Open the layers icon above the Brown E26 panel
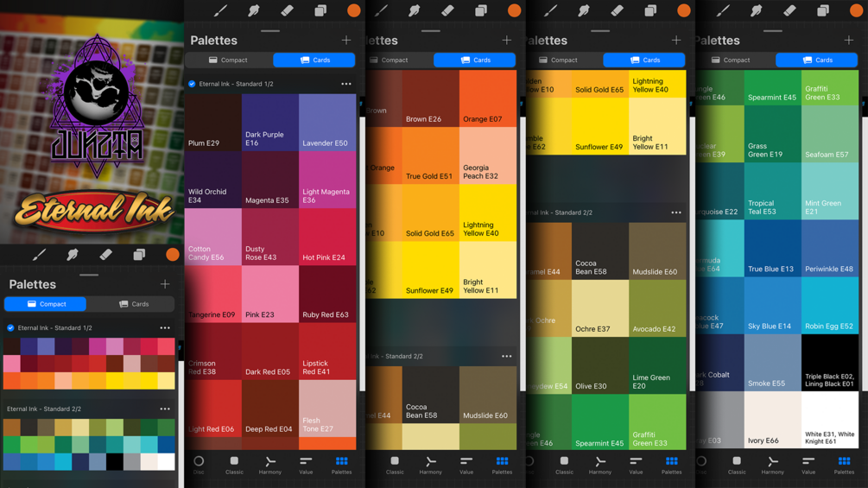Image resolution: width=868 pixels, height=488 pixels. coord(481,10)
